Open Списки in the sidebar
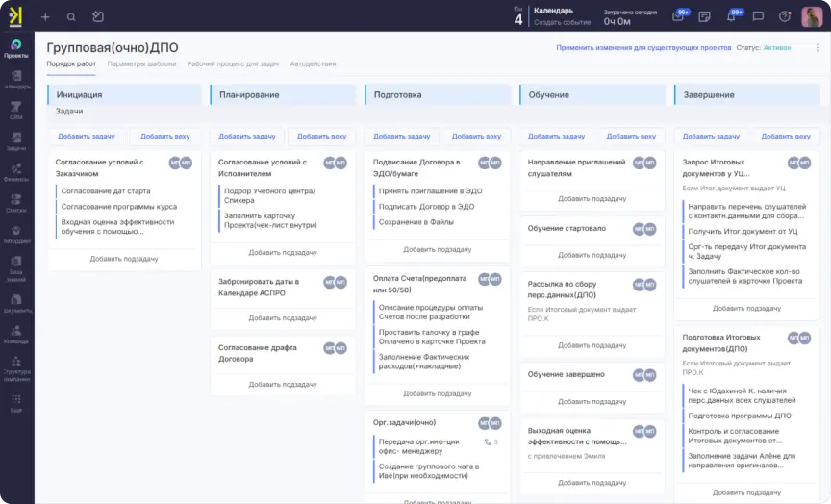This screenshot has height=504, width=831. coord(16,203)
